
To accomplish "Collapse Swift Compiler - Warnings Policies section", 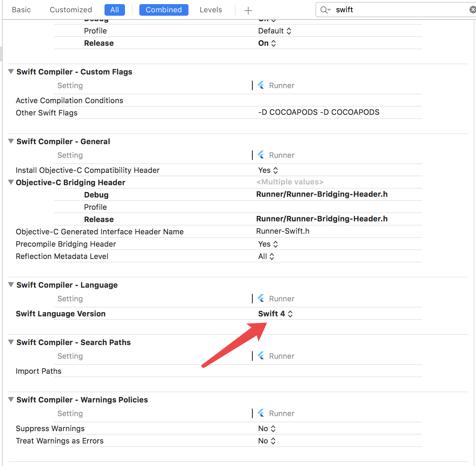I will 11,399.
